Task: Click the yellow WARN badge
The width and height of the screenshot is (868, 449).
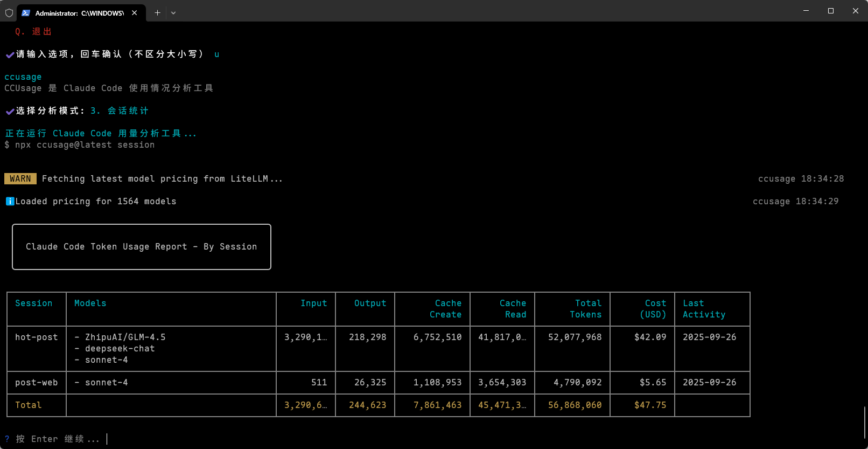Action: click(x=20, y=179)
